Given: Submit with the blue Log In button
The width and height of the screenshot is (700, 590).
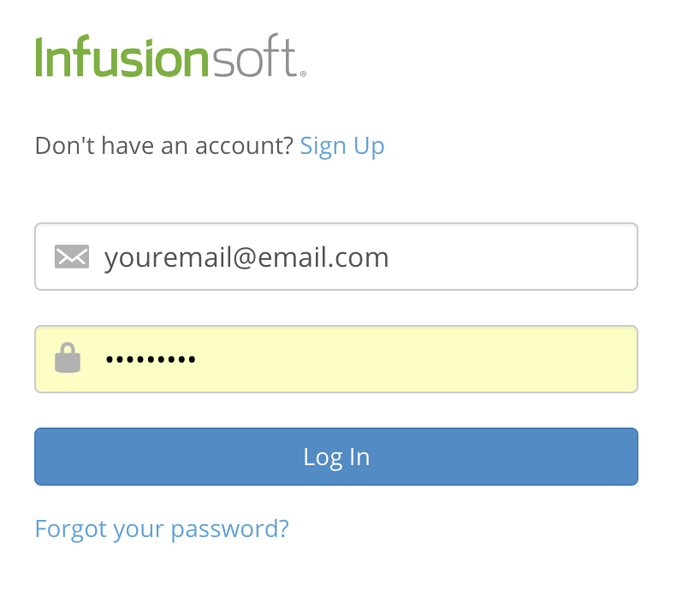Looking at the screenshot, I should click(x=336, y=457).
